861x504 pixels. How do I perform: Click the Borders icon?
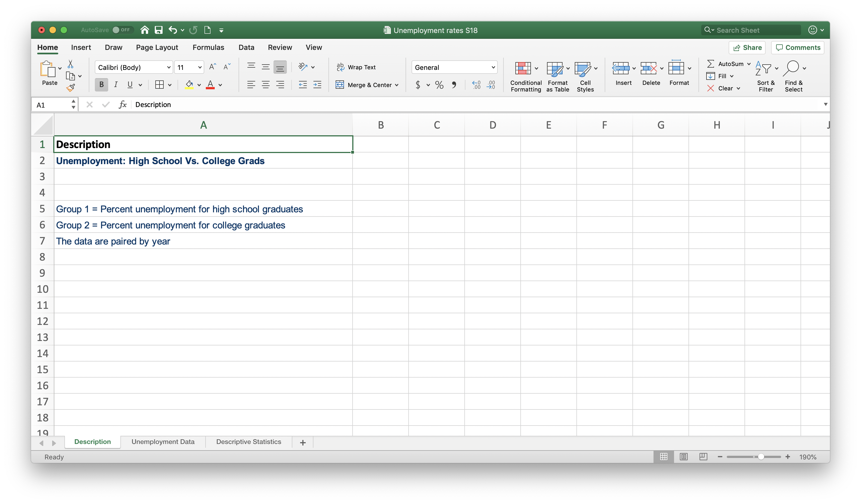pyautogui.click(x=159, y=85)
